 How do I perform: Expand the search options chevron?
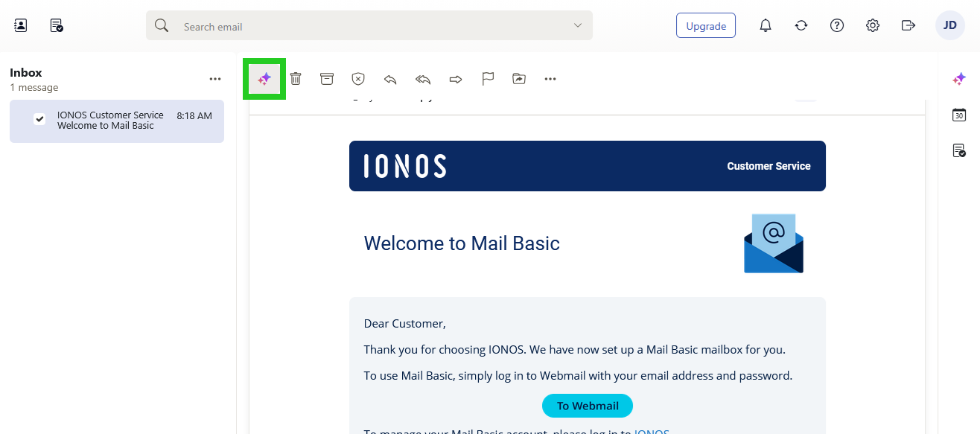(x=577, y=25)
